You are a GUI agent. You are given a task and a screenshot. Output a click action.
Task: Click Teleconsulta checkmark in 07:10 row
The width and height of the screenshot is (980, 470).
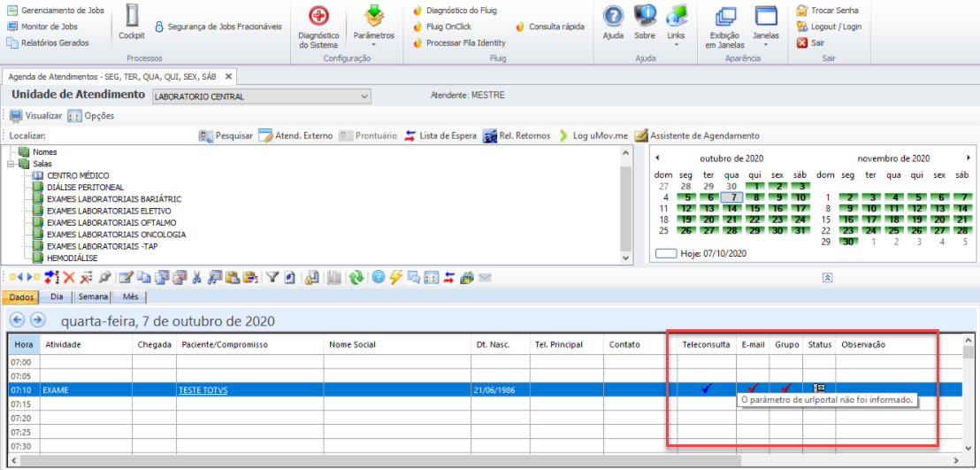click(x=707, y=389)
